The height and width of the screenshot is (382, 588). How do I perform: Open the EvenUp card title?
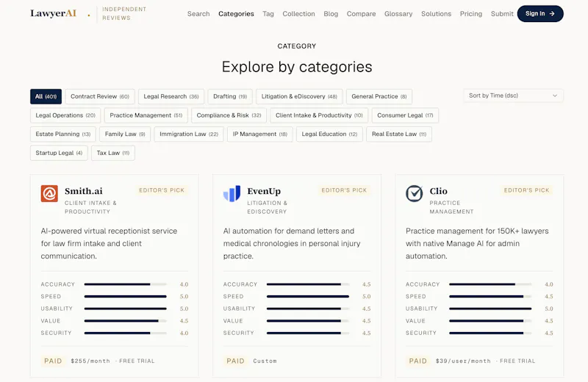264,191
